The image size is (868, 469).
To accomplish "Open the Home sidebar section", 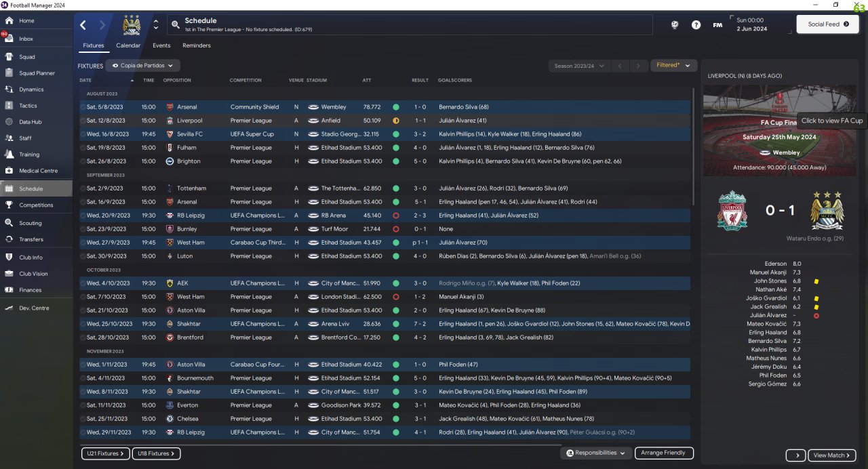I will pyautogui.click(x=36, y=21).
